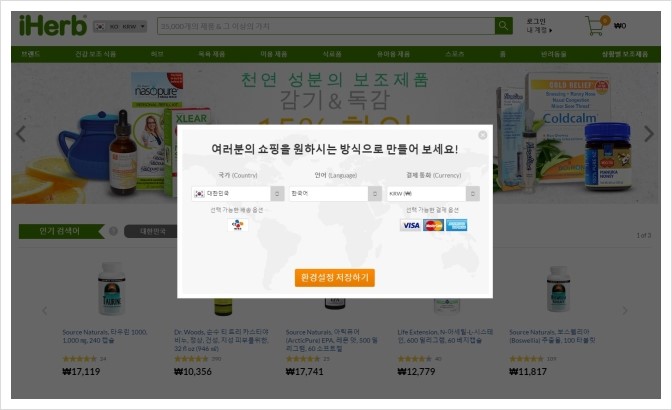Open the shopping cart icon
This screenshot has width=672, height=410.
pos(597,26)
